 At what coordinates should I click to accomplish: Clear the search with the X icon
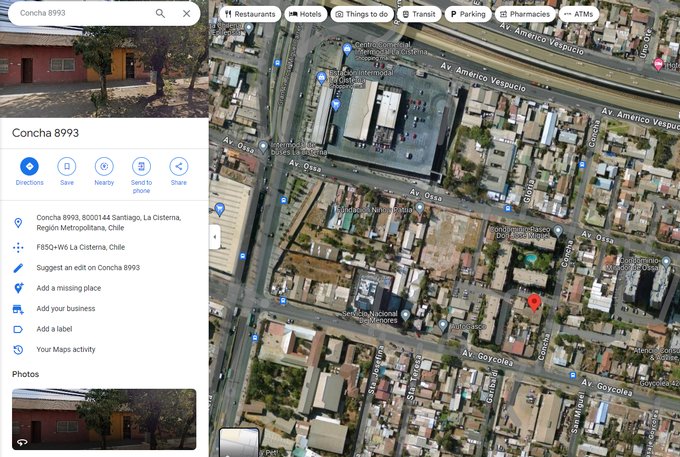[186, 14]
